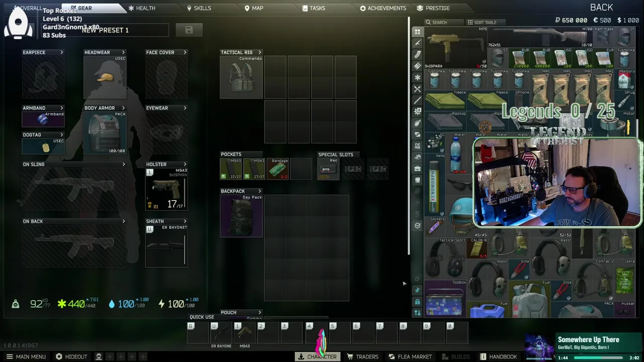Click the MP9 submachine gun in stash

456,48
